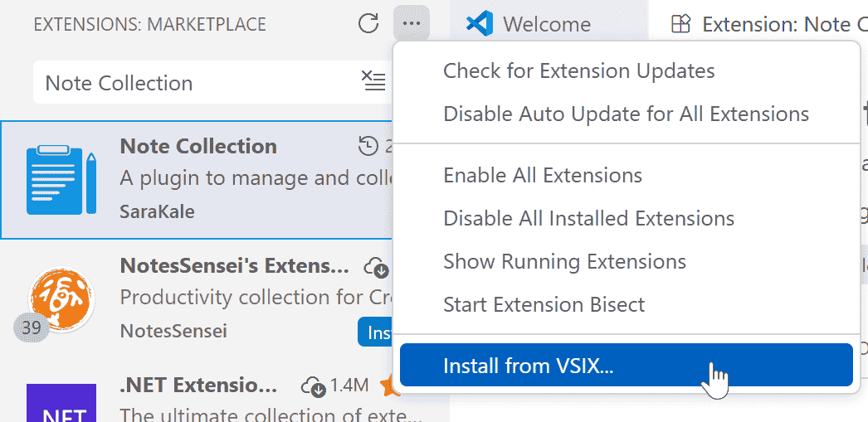
Task: Open the Views and More Actions ellipsis
Action: 412,23
